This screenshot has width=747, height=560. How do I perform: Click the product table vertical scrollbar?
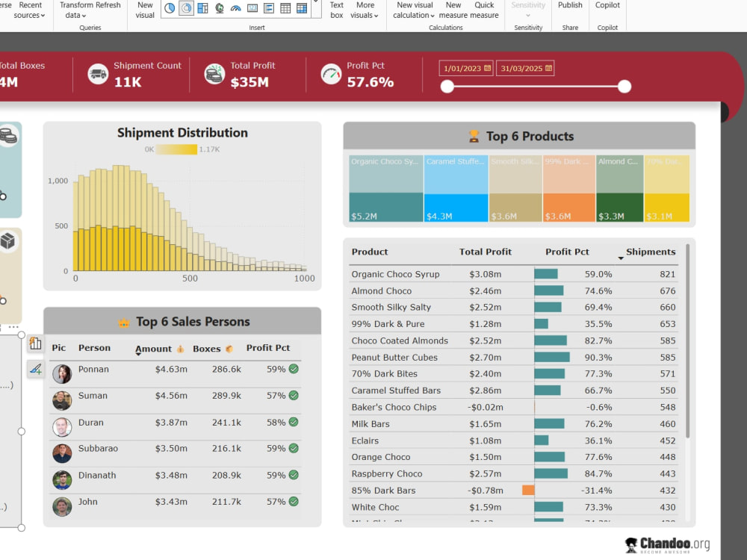(687, 341)
